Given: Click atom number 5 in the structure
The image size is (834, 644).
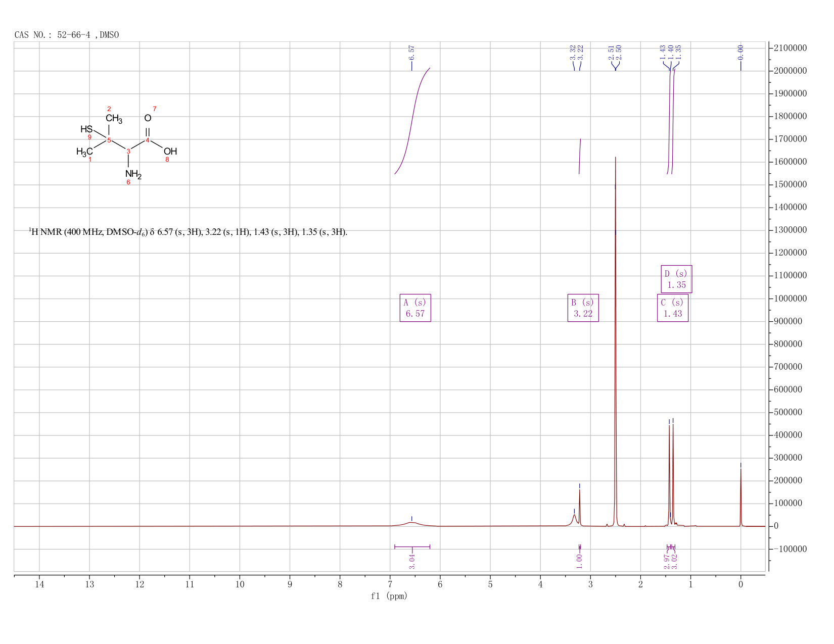Looking at the screenshot, I should tap(109, 140).
